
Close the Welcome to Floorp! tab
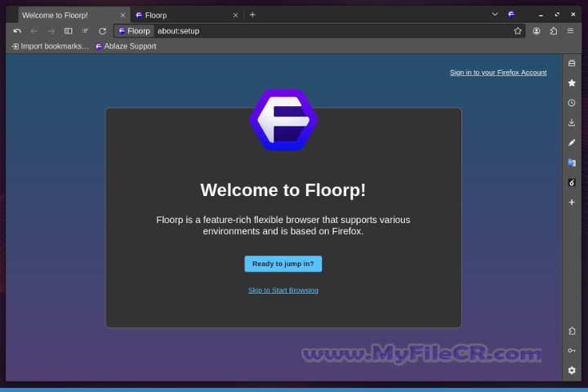[122, 16]
